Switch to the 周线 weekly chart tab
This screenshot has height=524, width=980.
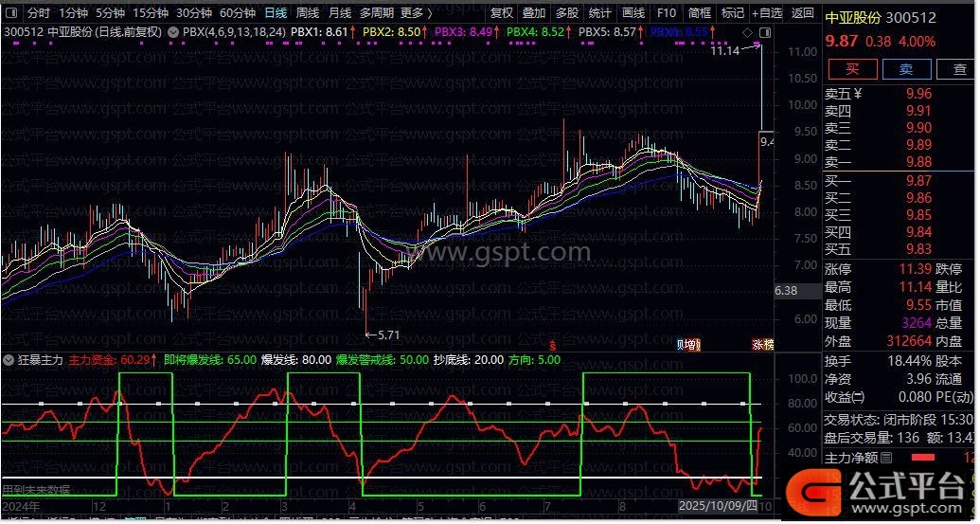[307, 13]
